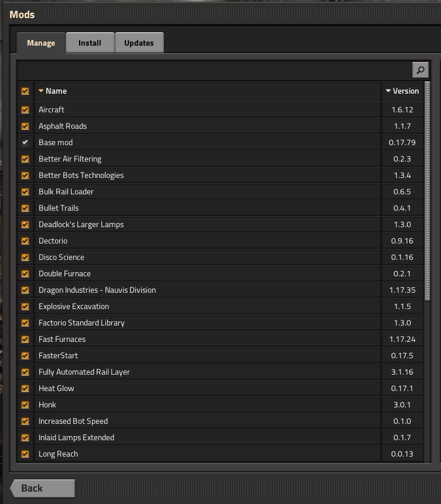Select Factorio Standard Library name
Screen dimensions: 441x504
[x=81, y=323]
